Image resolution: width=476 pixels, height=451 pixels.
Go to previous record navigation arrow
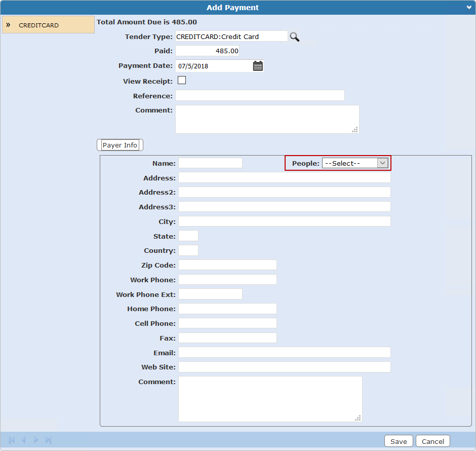pos(23,440)
